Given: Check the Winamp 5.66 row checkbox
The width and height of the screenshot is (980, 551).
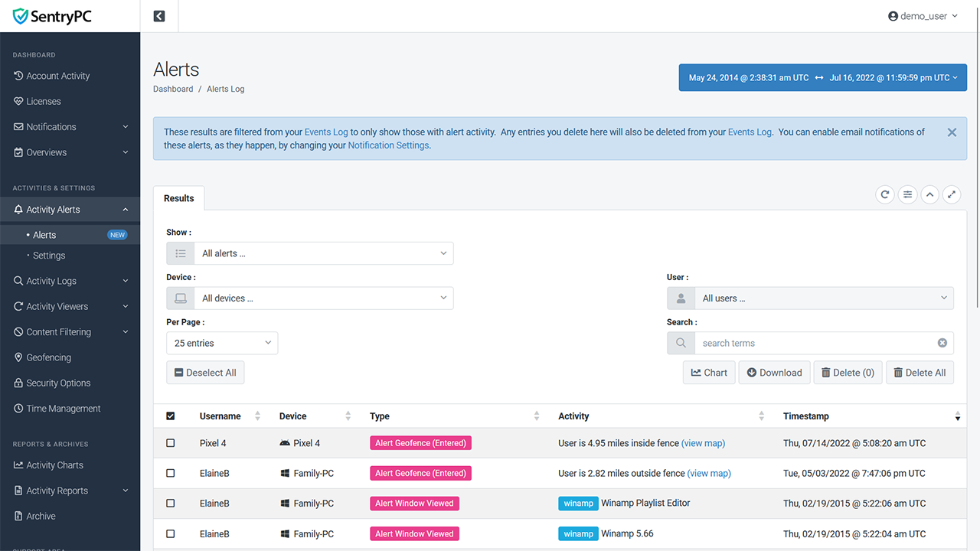Looking at the screenshot, I should 171,533.
